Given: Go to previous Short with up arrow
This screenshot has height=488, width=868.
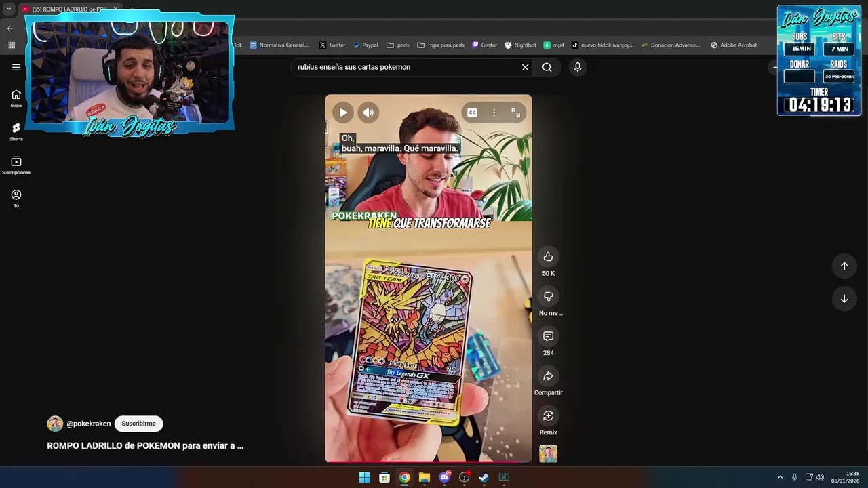Looking at the screenshot, I should (844, 266).
